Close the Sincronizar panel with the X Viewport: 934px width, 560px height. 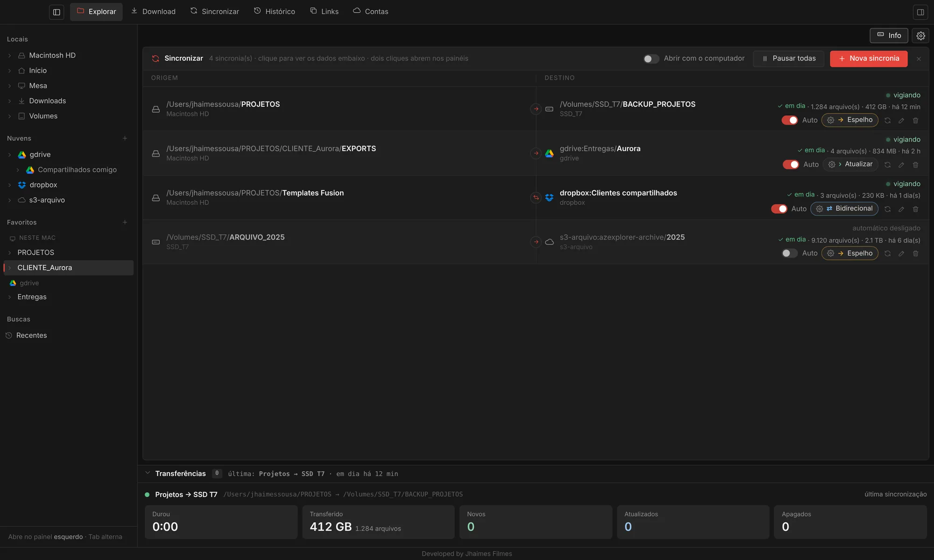point(919,59)
